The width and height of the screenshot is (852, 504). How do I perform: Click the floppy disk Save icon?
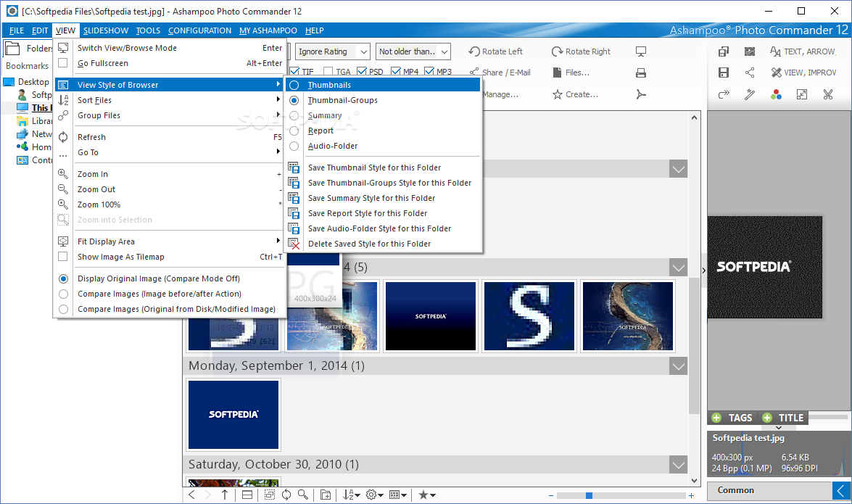pos(723,73)
